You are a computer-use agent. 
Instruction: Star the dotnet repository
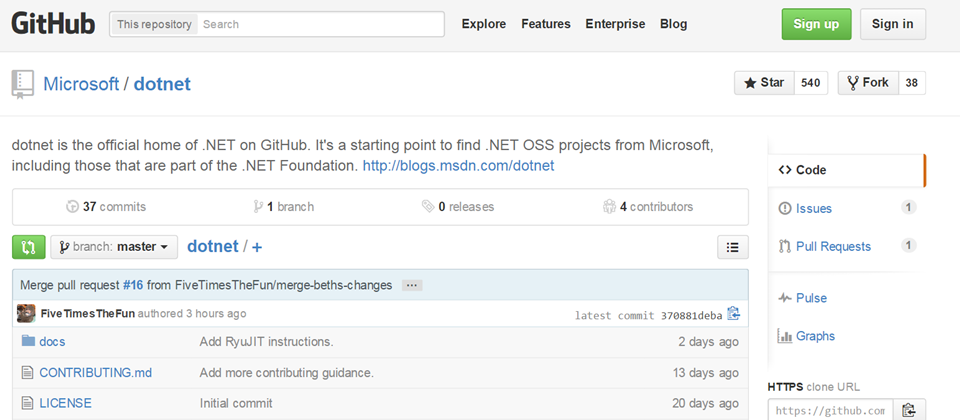click(764, 83)
